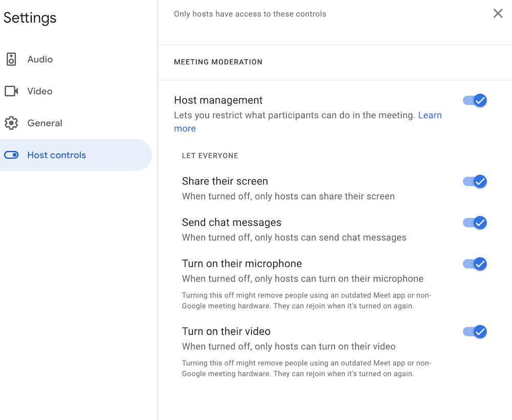This screenshot has height=420, width=512.
Task: Open the Learn more link
Action: (430, 115)
